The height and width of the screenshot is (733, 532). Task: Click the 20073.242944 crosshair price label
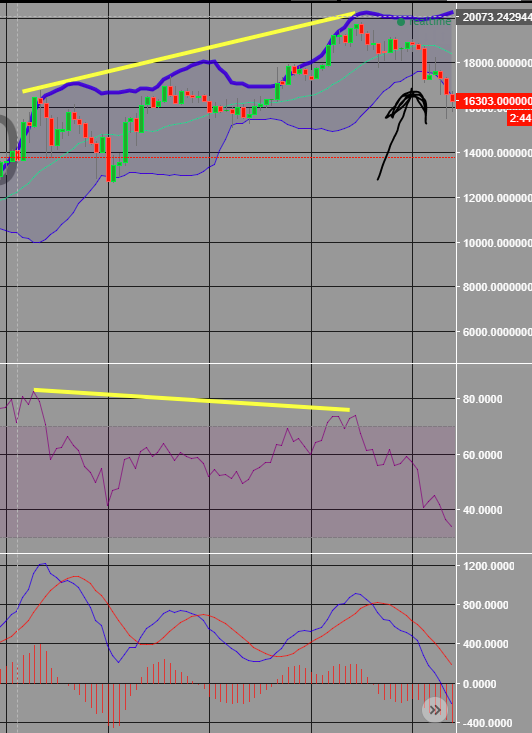(494, 17)
